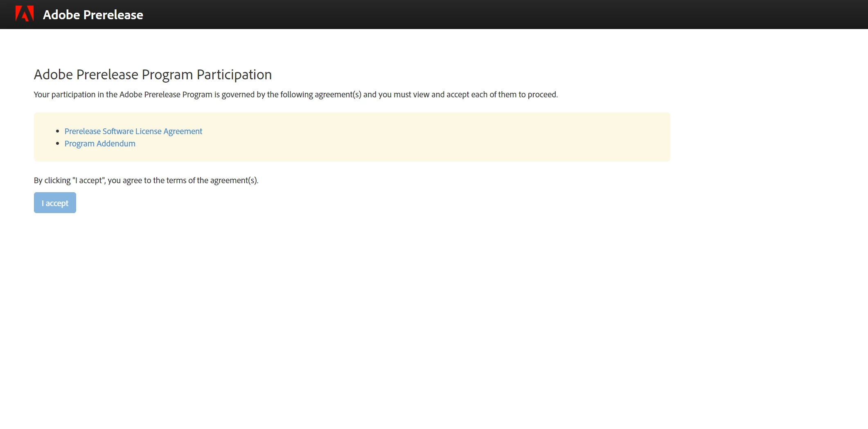
Task: View the Program Addendum agreement link
Action: 100,144
